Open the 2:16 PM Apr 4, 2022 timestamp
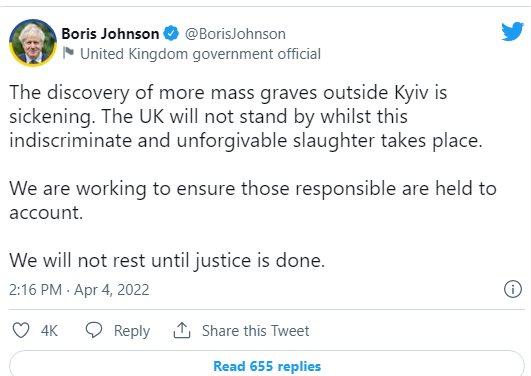 click(79, 290)
